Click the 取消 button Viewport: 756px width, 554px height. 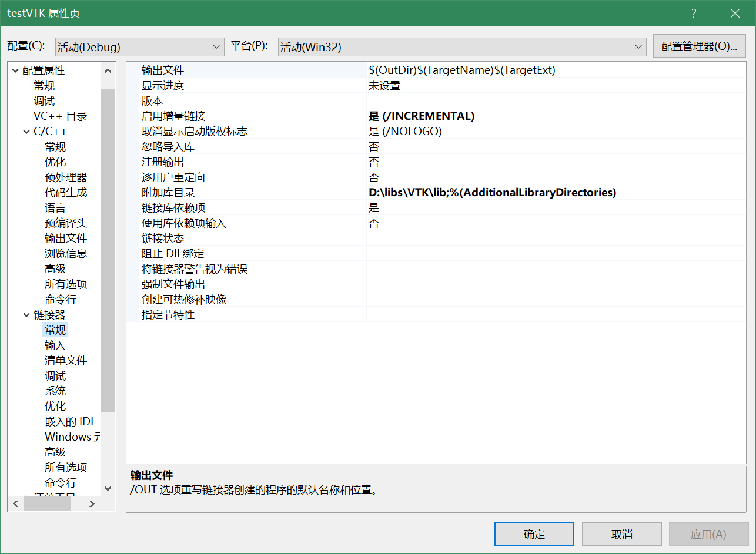coord(621,534)
